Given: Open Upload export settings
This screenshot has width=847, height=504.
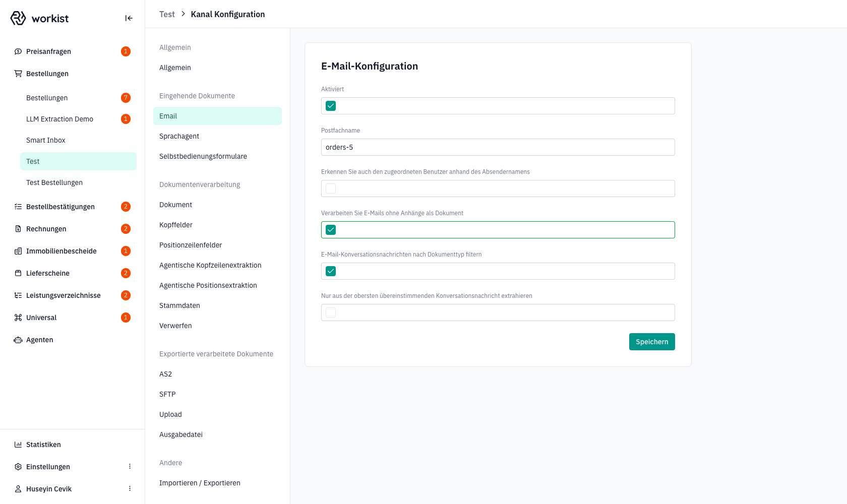Looking at the screenshot, I should tap(217, 414).
